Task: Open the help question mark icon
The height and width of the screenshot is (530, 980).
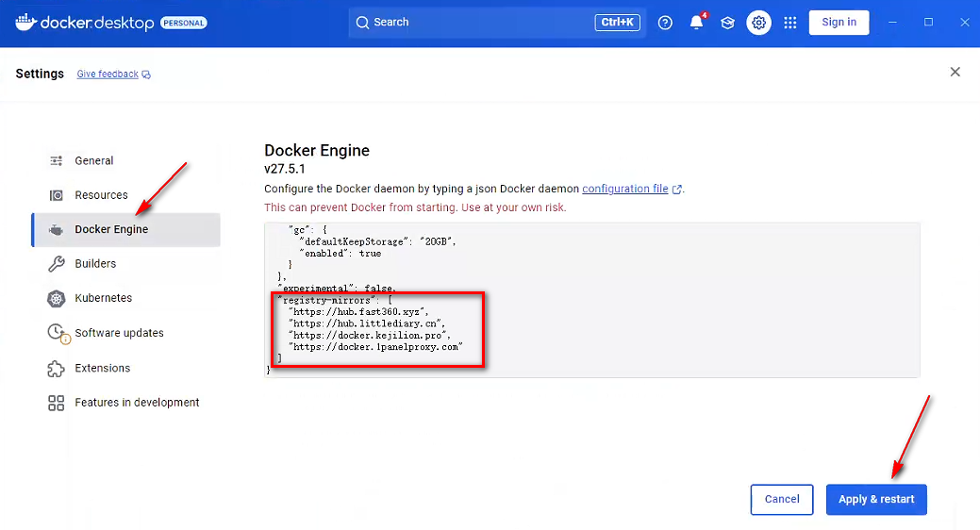Action: click(x=665, y=23)
